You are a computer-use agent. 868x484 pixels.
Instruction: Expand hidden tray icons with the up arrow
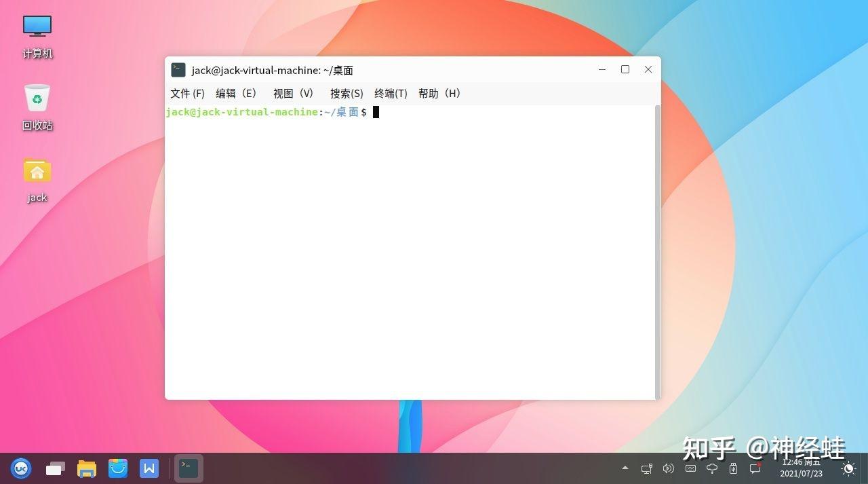pyautogui.click(x=625, y=468)
